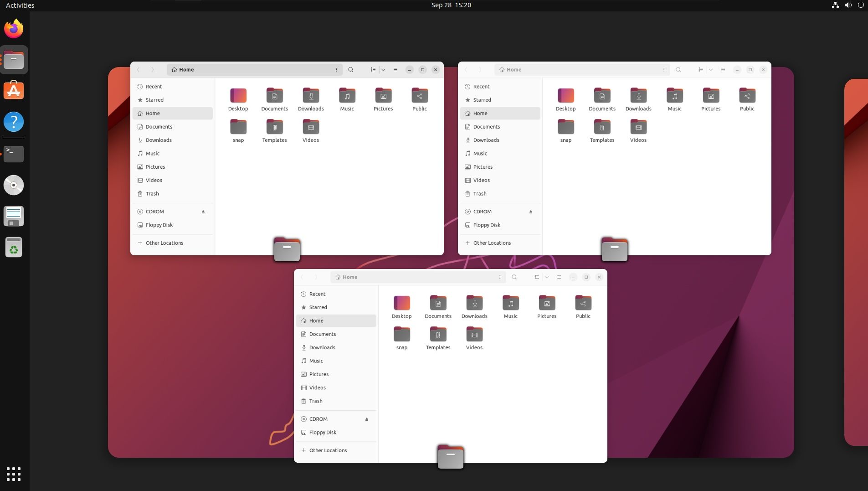Open the Trash icon in the dock

point(14,247)
